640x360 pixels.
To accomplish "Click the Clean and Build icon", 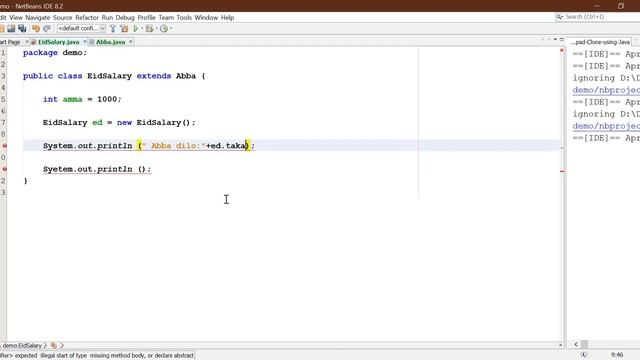I will click(124, 29).
